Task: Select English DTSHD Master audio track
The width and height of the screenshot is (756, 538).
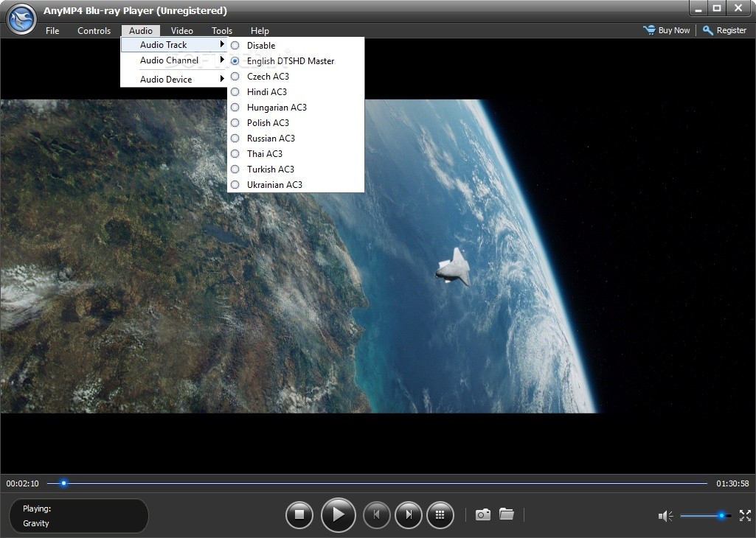Action: pyautogui.click(x=296, y=61)
